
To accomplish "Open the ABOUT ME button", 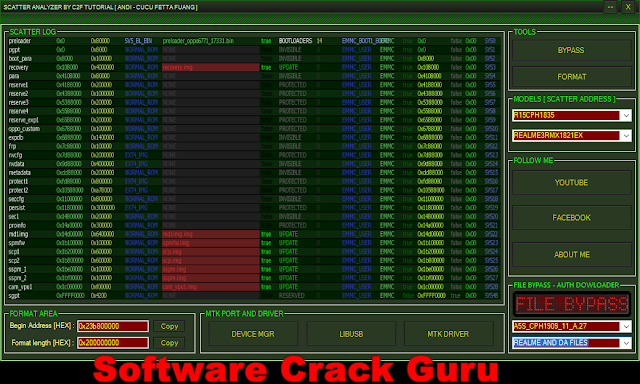I will coord(571,254).
